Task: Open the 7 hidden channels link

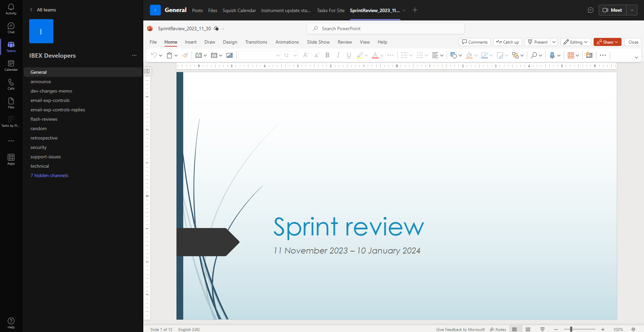Action: pos(49,175)
